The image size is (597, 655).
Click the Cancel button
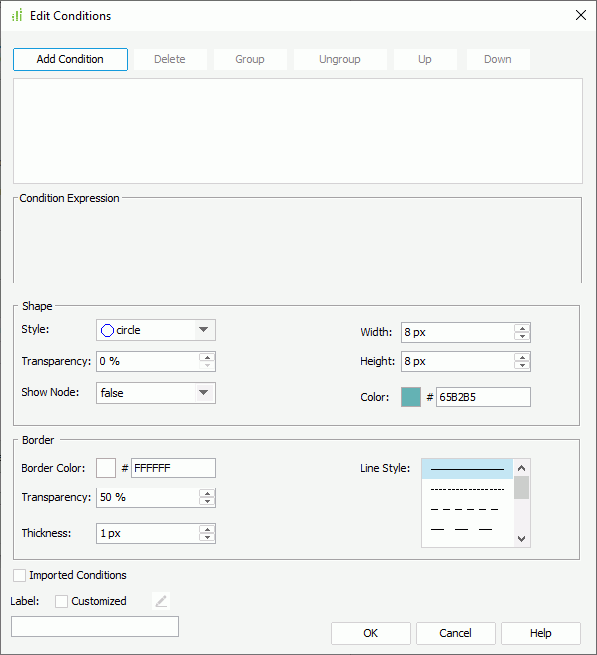point(455,633)
